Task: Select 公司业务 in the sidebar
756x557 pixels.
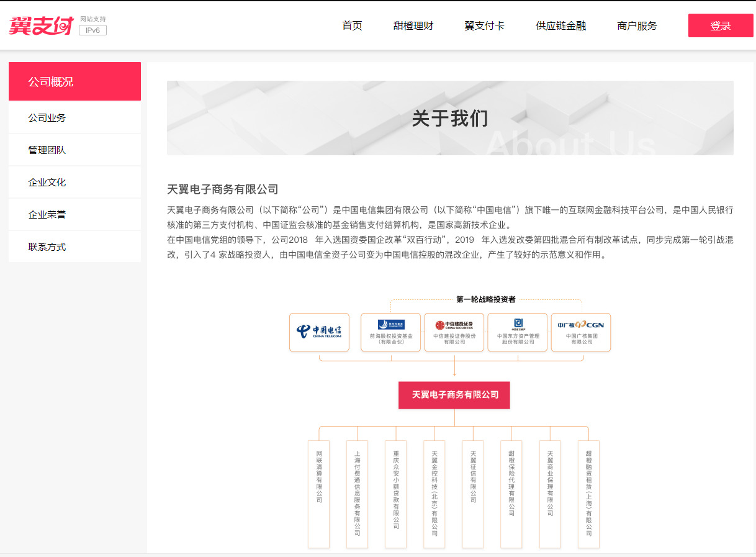Action: tap(74, 117)
